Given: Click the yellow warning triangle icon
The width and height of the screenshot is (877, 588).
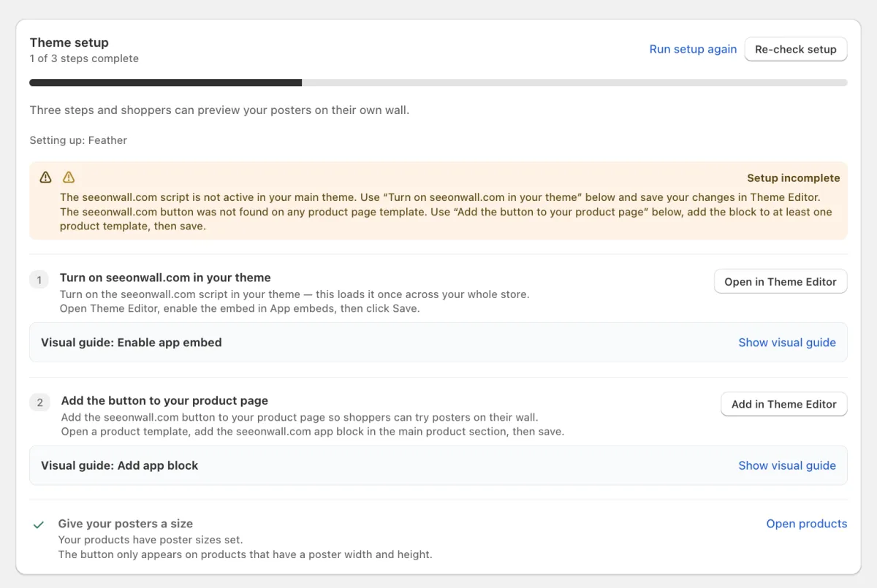Looking at the screenshot, I should [69, 177].
